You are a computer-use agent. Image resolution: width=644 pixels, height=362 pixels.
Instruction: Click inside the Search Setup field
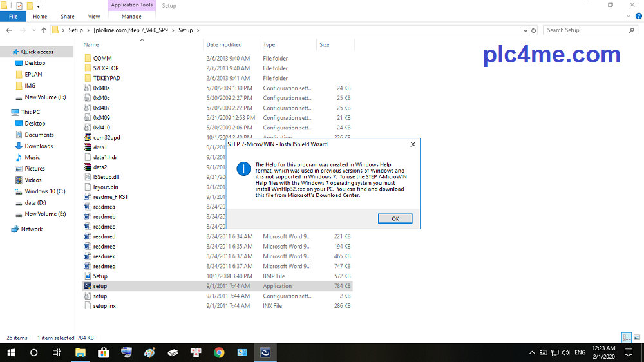pyautogui.click(x=586, y=30)
